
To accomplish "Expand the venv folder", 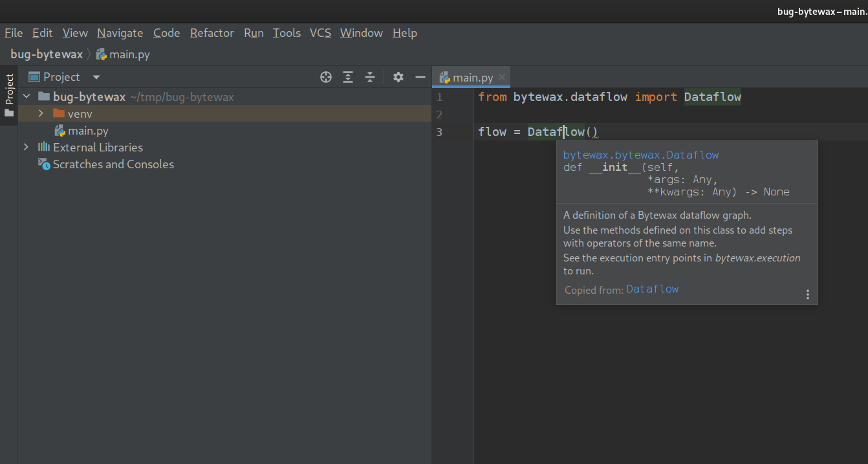I will tap(41, 114).
